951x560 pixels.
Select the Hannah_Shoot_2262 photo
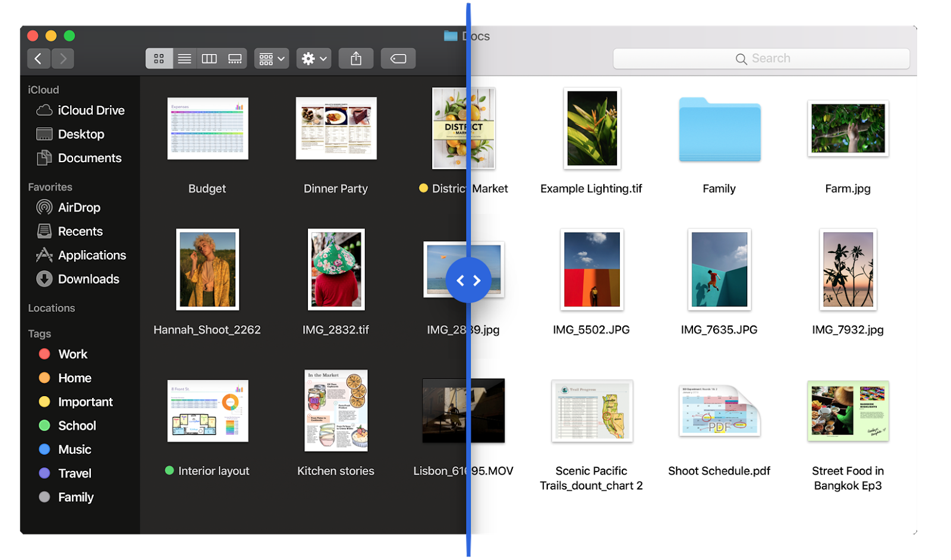(207, 270)
